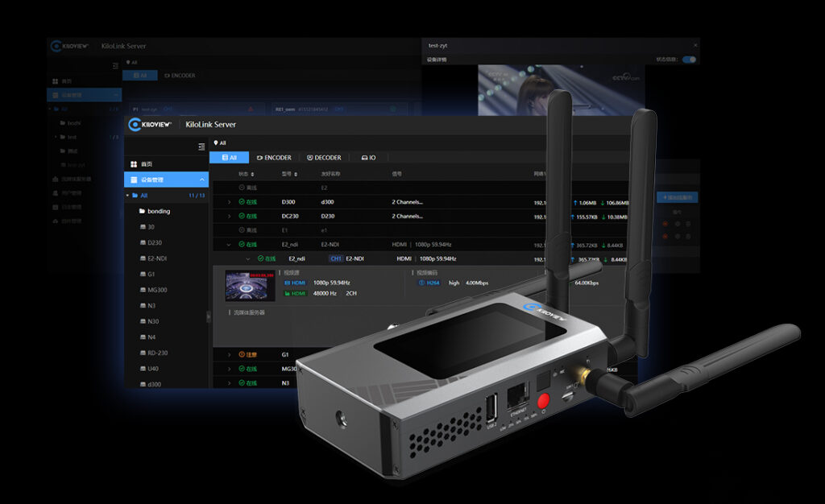The height and width of the screenshot is (504, 825).
Task: Select D230 device in sidebar tree
Action: click(151, 243)
